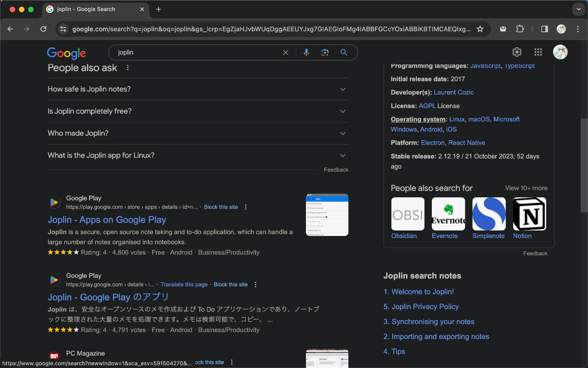The width and height of the screenshot is (588, 368).
Task: Open Google search quick settings gear
Action: tap(516, 52)
